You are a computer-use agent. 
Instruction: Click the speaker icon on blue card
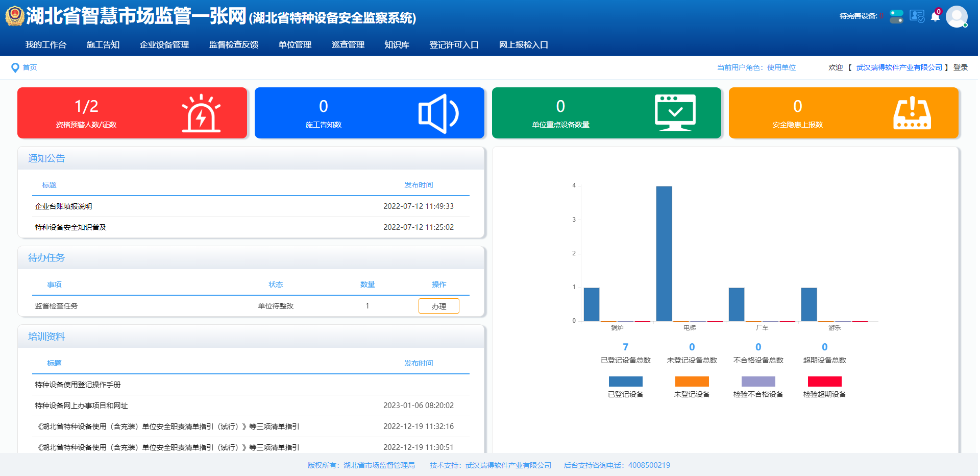click(x=438, y=113)
